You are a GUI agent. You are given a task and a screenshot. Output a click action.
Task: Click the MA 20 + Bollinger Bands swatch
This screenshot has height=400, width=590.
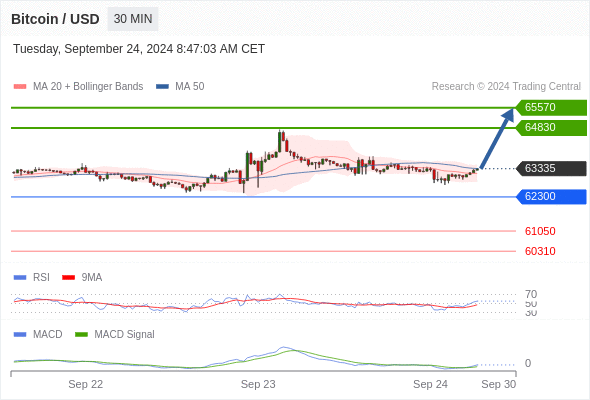[x=20, y=87]
